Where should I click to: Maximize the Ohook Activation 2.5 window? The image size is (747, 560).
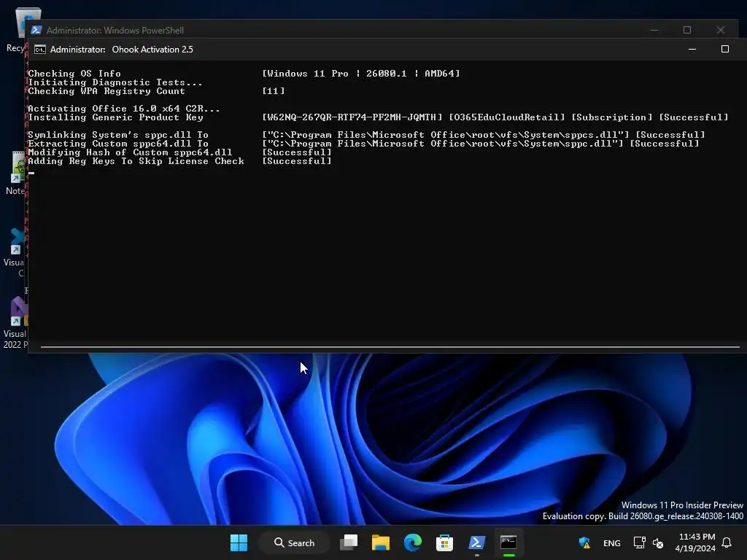point(724,49)
